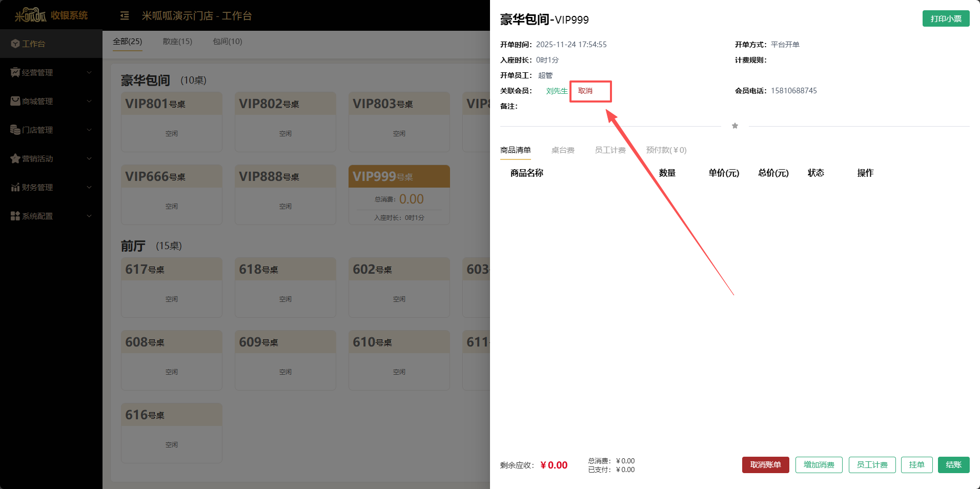Click the 打印小票 button
This screenshot has height=489, width=980.
[x=946, y=18]
